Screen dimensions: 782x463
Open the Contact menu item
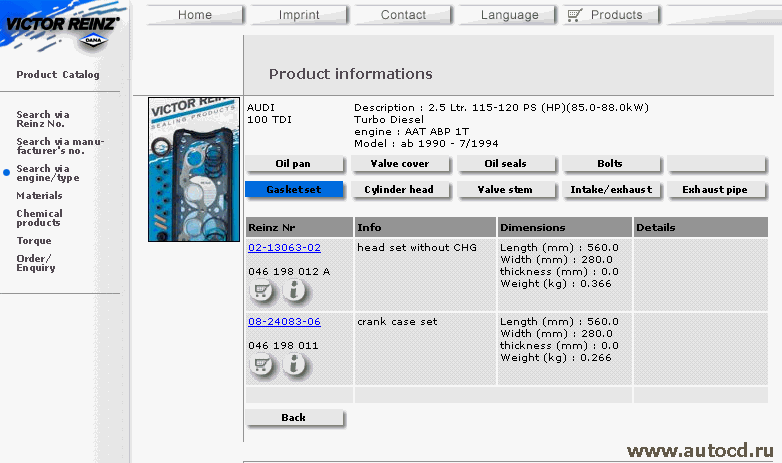tap(403, 15)
